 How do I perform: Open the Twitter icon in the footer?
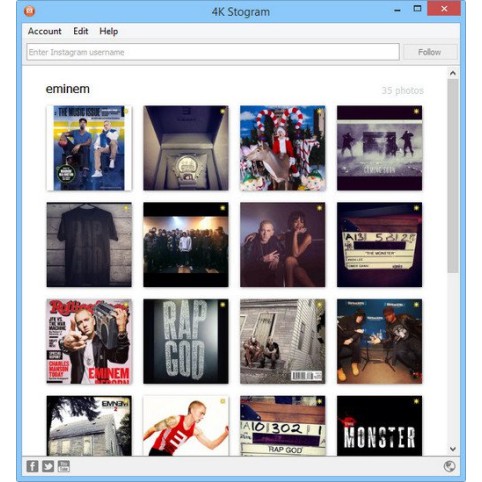click(x=48, y=466)
